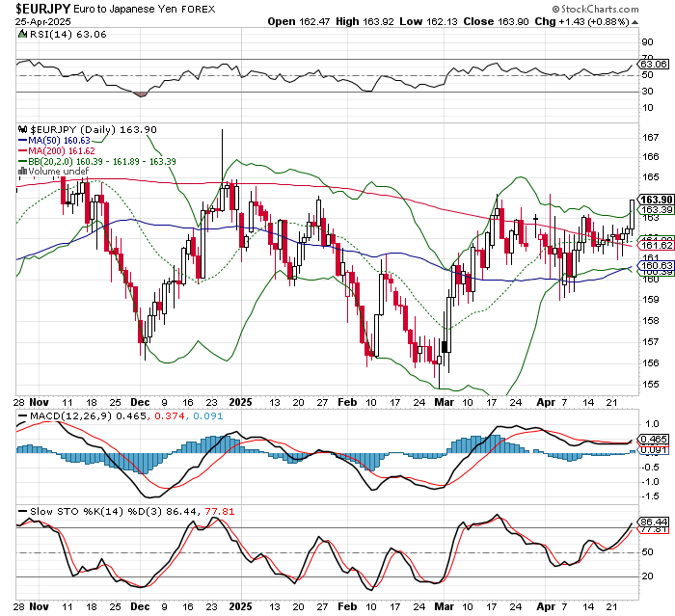Click 'Mar' on the bottom stochastic date axis
This screenshot has height=616, width=675.
tap(444, 607)
